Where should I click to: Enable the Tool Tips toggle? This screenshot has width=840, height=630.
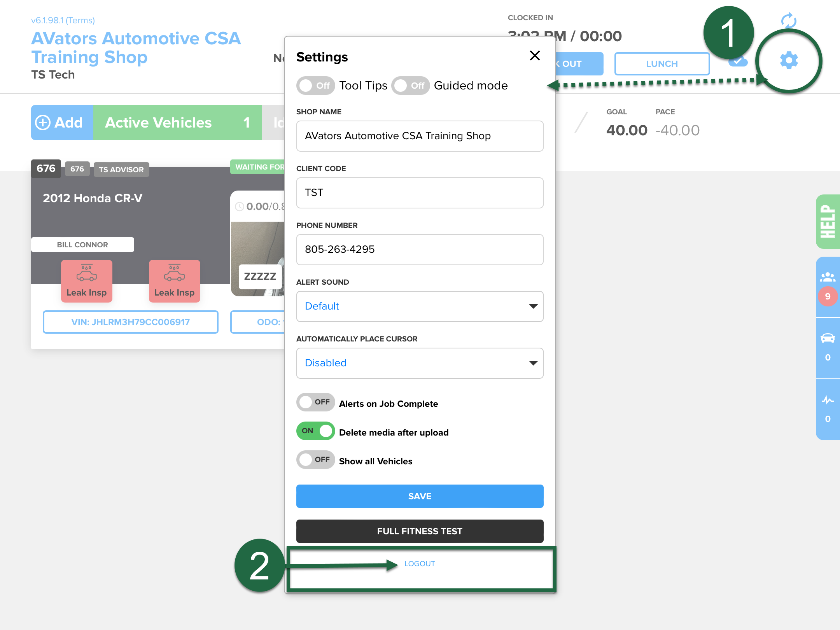[315, 86]
